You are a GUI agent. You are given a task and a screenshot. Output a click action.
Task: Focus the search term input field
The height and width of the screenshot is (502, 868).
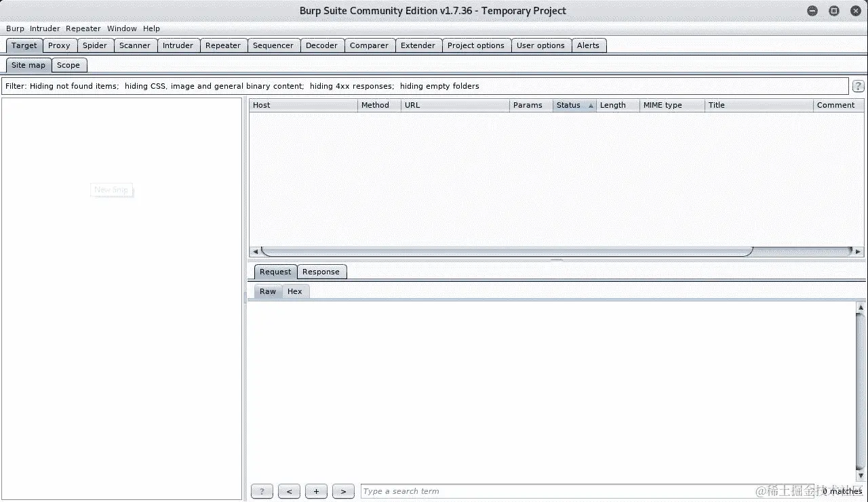pos(587,491)
